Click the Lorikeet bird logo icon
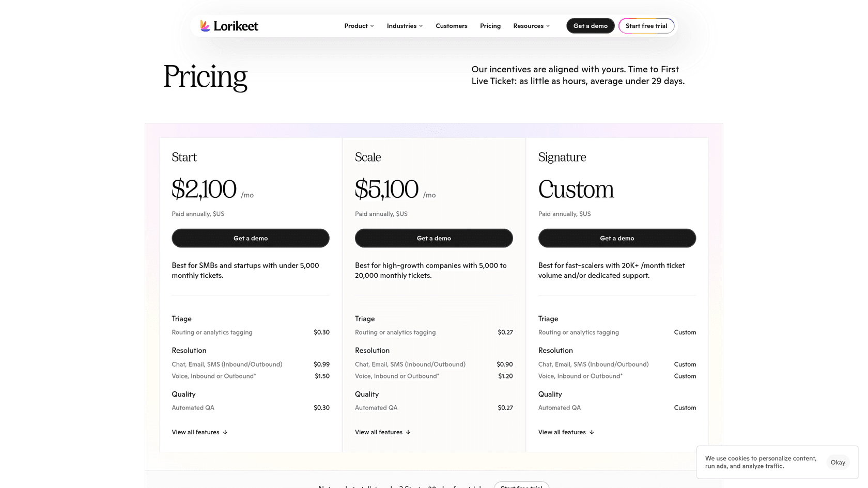The height and width of the screenshot is (488, 868). [x=205, y=26]
